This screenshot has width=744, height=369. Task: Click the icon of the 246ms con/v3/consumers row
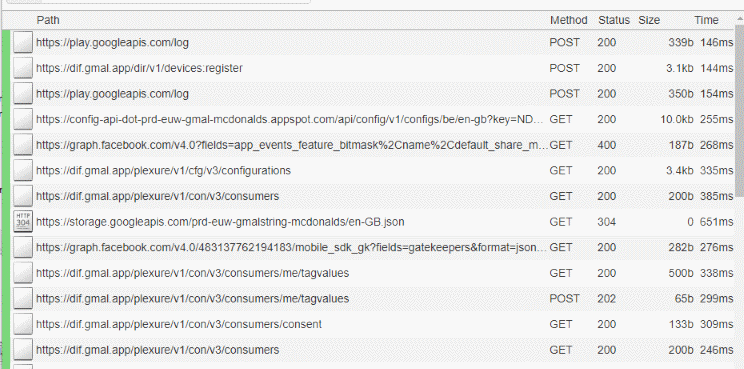pyautogui.click(x=23, y=350)
